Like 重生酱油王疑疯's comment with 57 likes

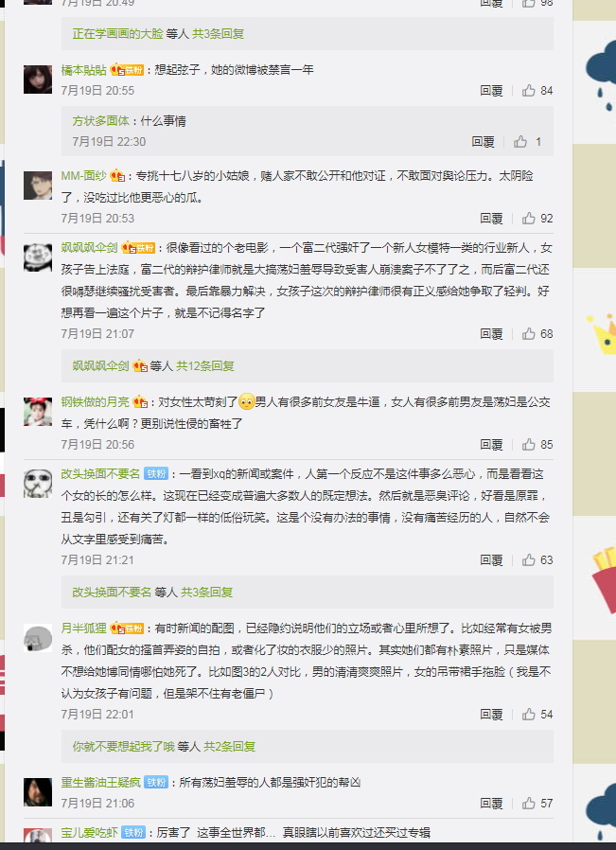(529, 804)
